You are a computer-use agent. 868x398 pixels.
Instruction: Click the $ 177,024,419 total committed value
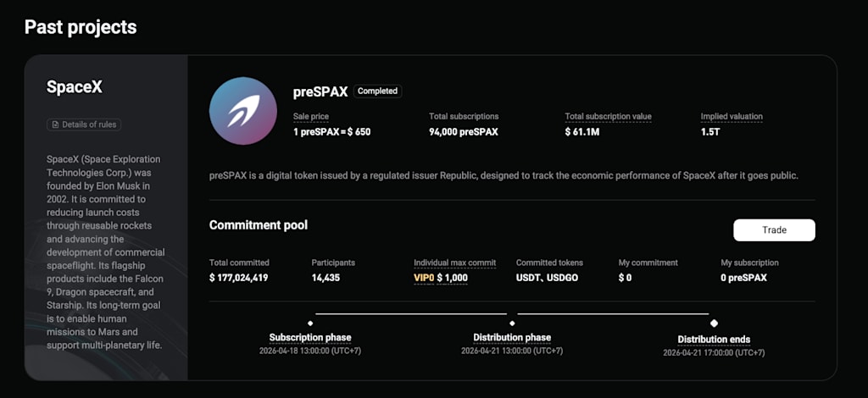(x=238, y=278)
